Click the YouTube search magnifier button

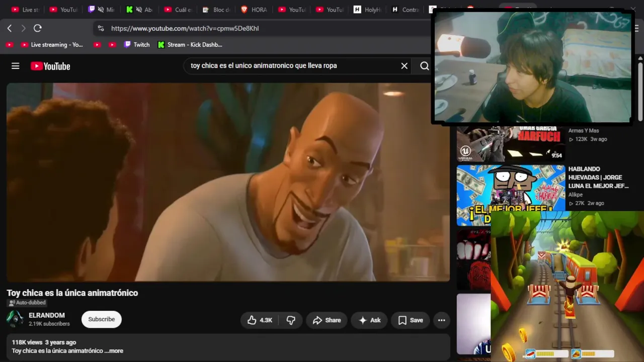(x=424, y=66)
